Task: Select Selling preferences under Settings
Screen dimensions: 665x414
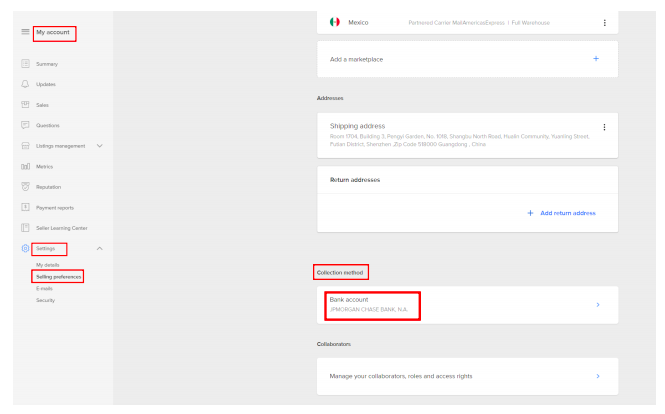Action: [59, 277]
